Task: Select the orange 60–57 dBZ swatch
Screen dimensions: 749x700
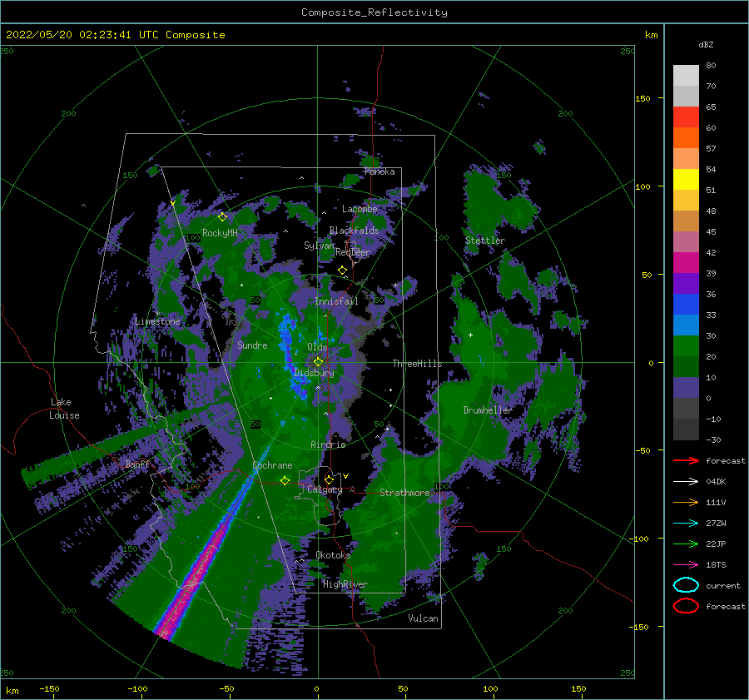Action: 686,138
